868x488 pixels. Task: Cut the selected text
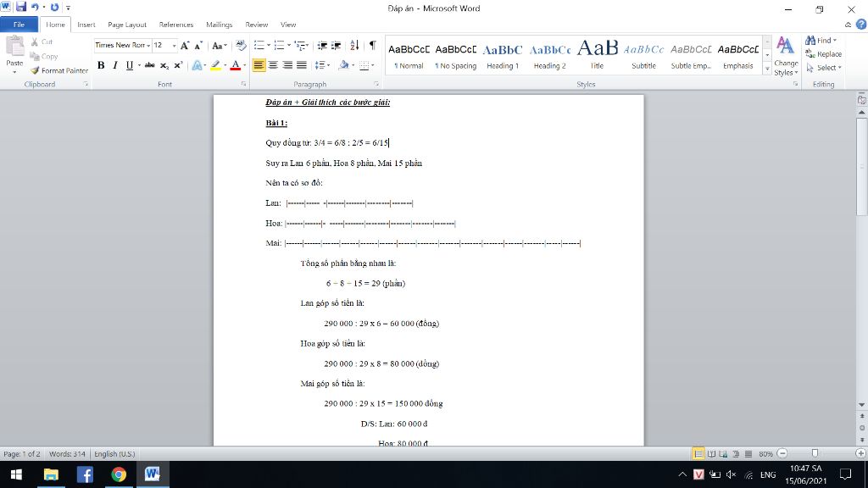(42, 42)
